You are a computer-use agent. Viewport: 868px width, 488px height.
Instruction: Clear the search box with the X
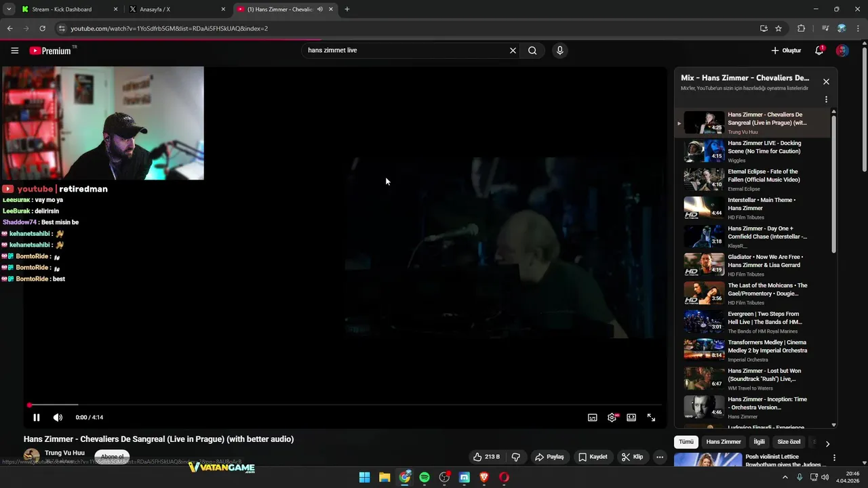point(513,50)
